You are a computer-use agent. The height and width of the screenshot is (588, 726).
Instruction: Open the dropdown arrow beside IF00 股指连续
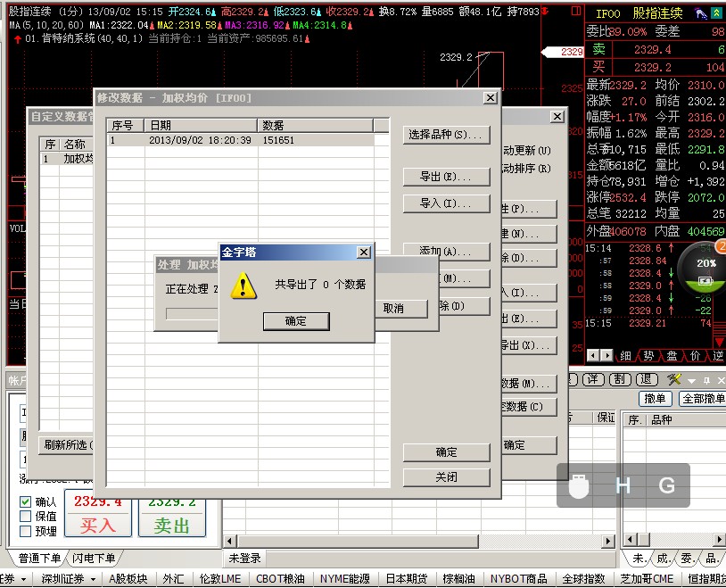click(x=715, y=14)
